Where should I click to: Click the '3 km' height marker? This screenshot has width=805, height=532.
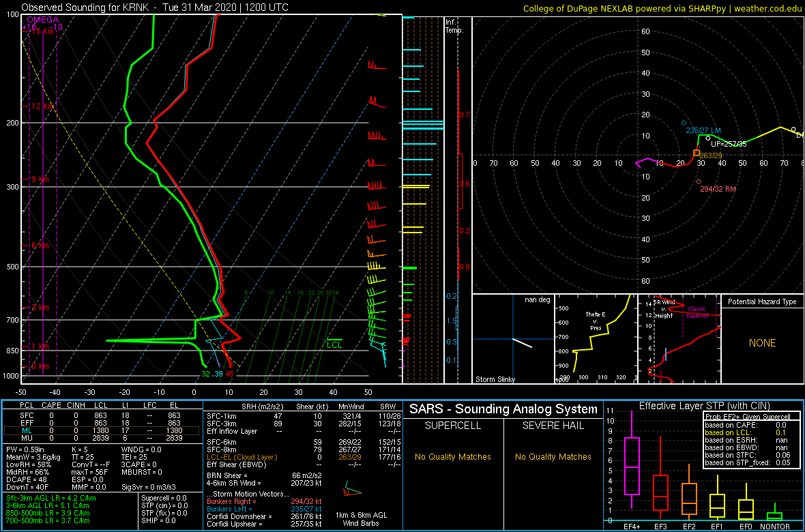pos(40,307)
